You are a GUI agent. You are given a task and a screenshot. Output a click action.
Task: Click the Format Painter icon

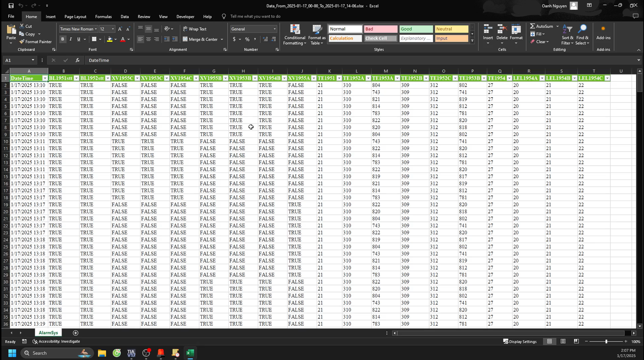pos(22,42)
